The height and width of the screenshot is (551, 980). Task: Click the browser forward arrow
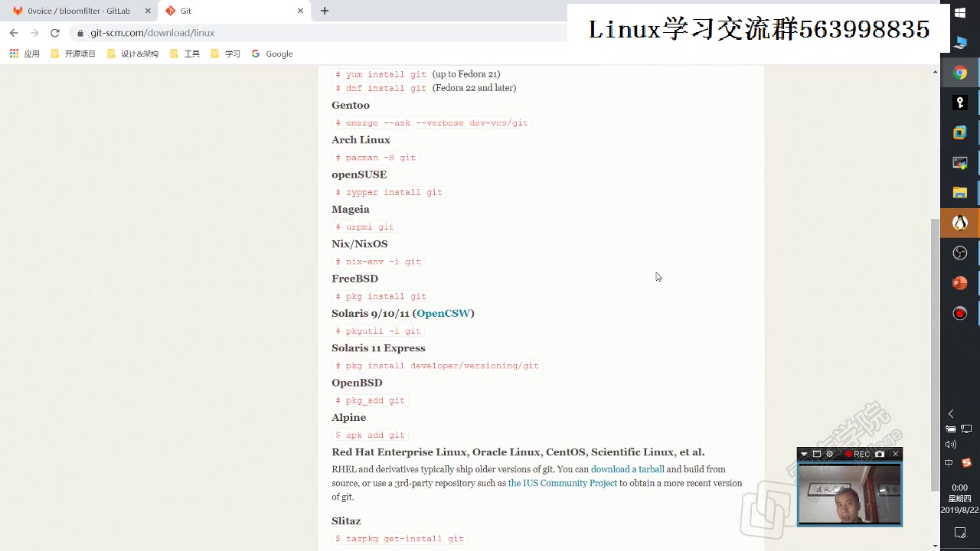[x=34, y=33]
